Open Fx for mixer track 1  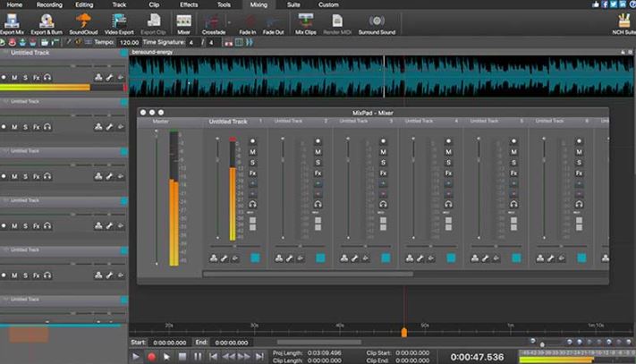[x=252, y=174]
